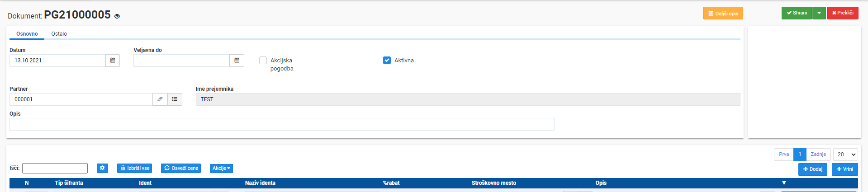Image resolution: width=868 pixels, height=192 pixels.
Task: Click the N column header
Action: [x=27, y=183]
